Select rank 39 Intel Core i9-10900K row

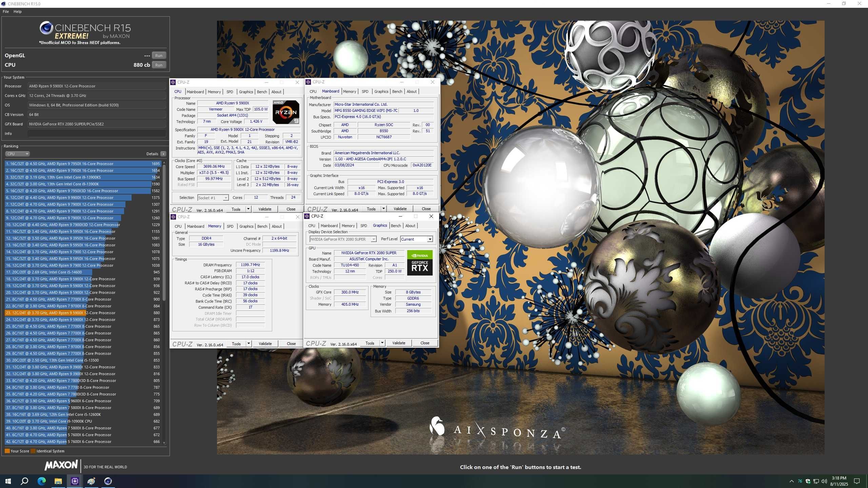pyautogui.click(x=83, y=421)
